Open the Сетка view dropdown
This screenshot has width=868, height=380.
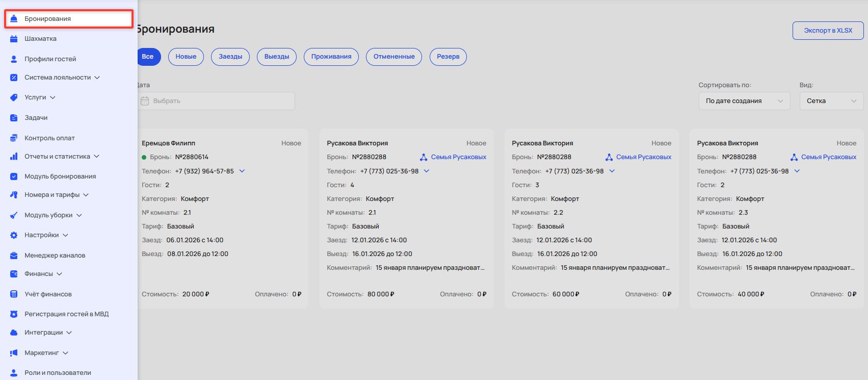(x=831, y=101)
